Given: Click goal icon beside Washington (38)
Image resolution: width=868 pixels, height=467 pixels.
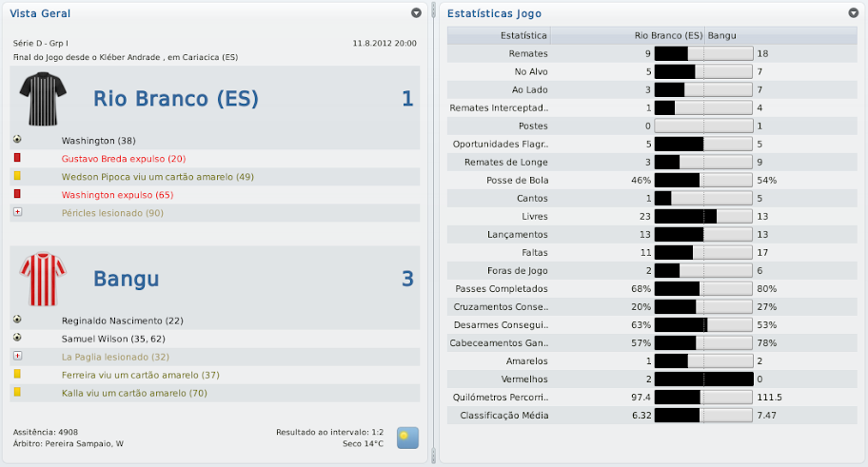Looking at the screenshot, I should click(17, 140).
